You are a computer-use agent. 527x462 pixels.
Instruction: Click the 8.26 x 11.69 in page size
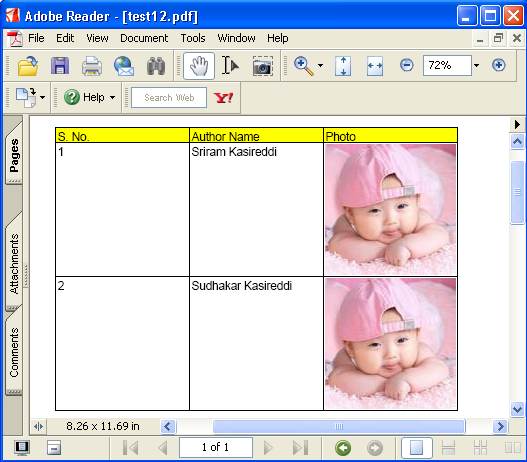point(103,426)
